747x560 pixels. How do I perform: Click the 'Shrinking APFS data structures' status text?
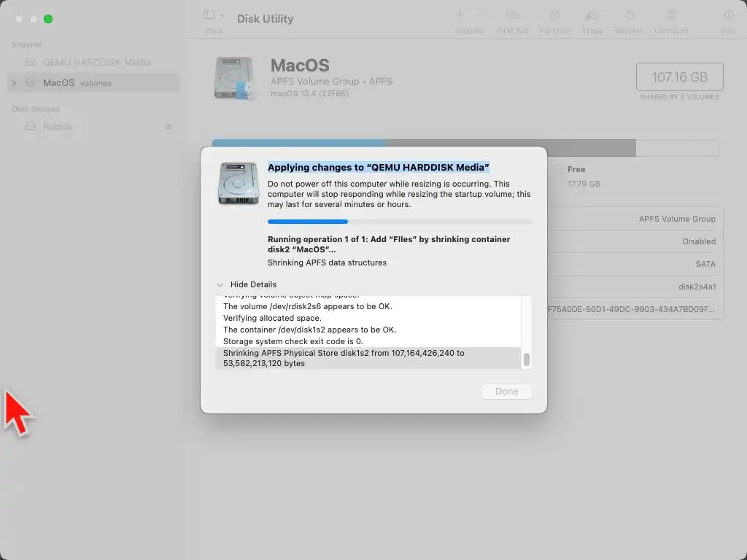pos(327,262)
